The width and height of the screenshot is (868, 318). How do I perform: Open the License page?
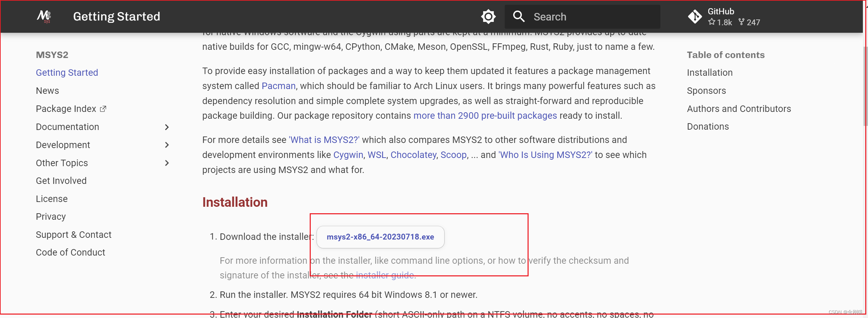[x=52, y=199]
